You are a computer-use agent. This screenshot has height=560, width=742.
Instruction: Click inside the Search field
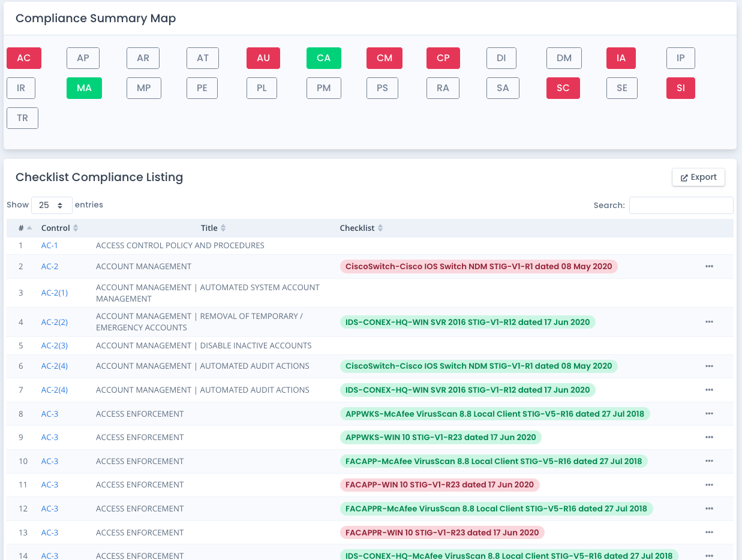click(681, 205)
